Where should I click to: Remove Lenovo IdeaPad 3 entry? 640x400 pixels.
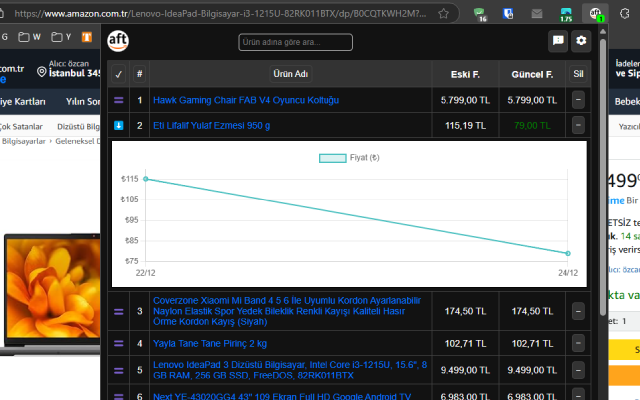click(x=578, y=371)
